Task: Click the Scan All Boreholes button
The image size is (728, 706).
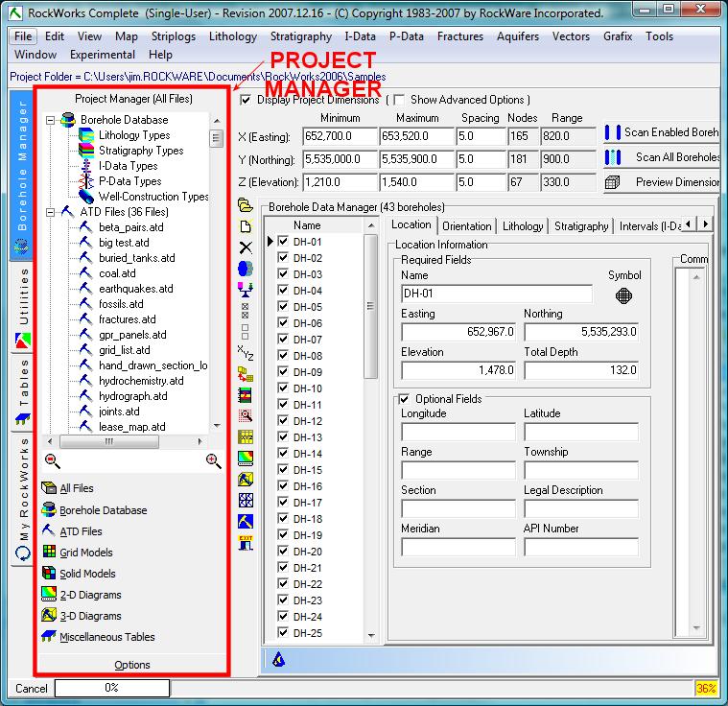Action: [x=661, y=157]
